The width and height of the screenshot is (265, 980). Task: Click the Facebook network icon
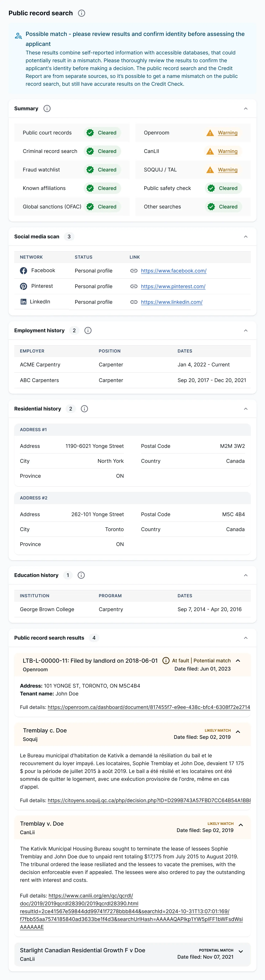(24, 271)
